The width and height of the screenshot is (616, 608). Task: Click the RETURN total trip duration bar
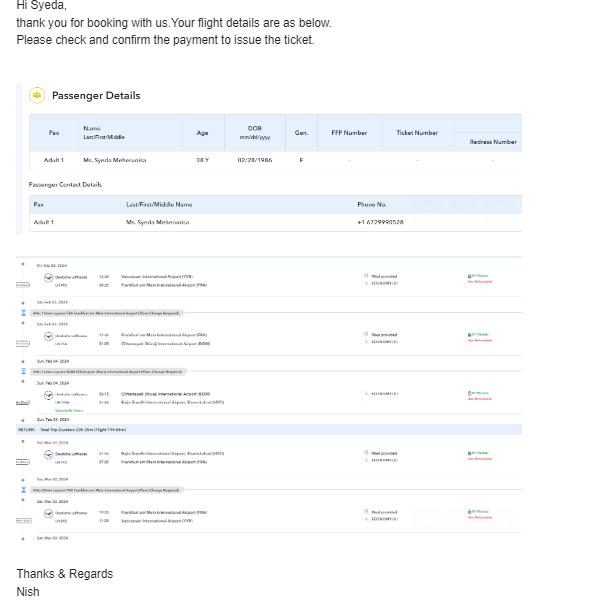[270, 429]
